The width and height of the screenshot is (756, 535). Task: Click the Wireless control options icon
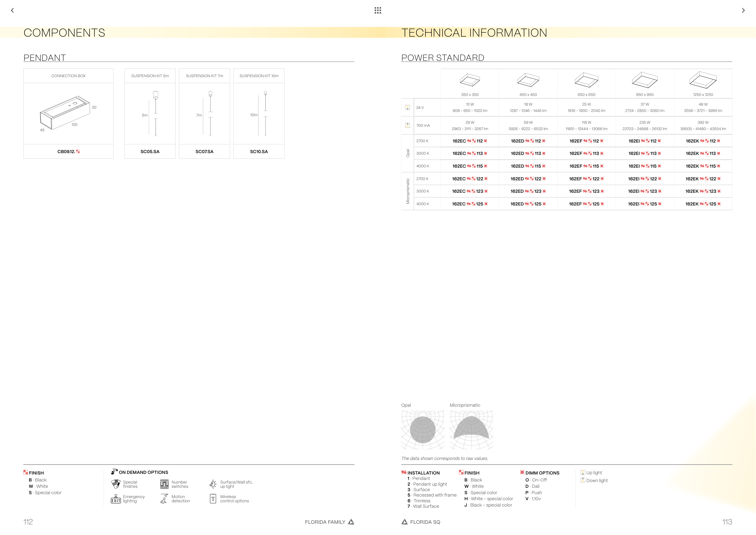(x=213, y=499)
